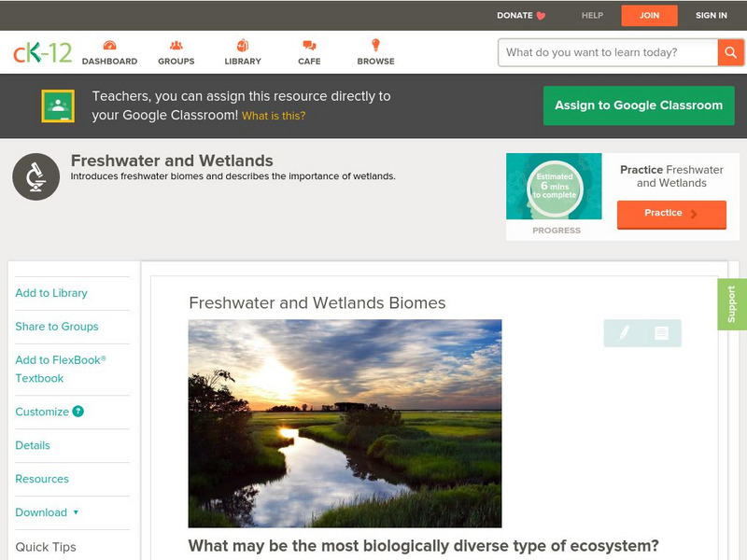This screenshot has width=747, height=560.
Task: Expand the Download dropdown arrow
Action: (x=76, y=512)
